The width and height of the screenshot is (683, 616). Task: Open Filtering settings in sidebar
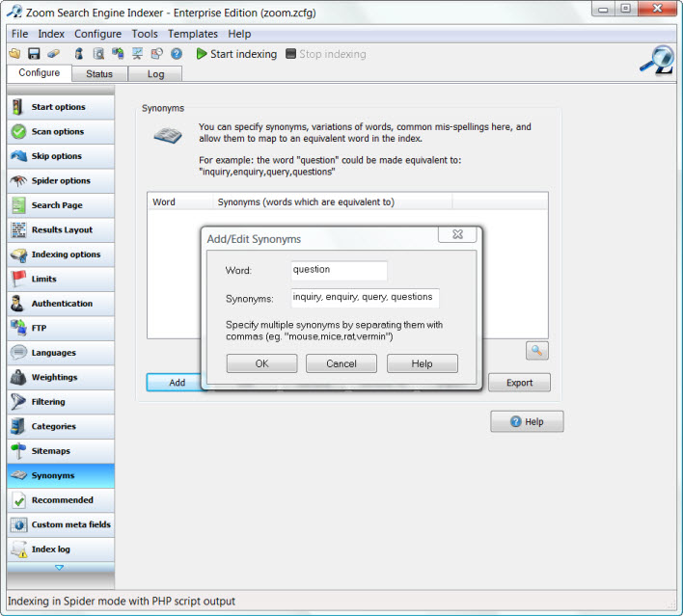point(61,402)
